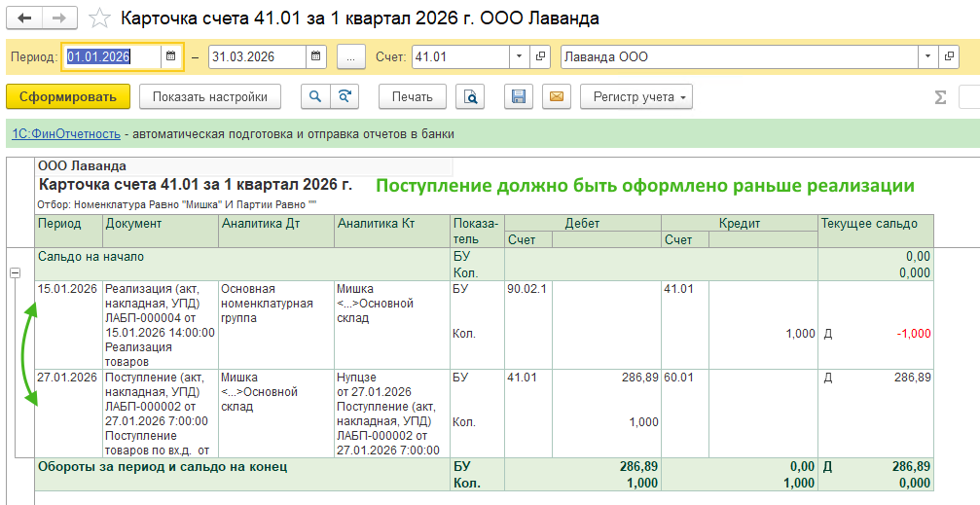Screen dimensions: 980x505
Task: Open print preview icon
Action: [x=471, y=96]
